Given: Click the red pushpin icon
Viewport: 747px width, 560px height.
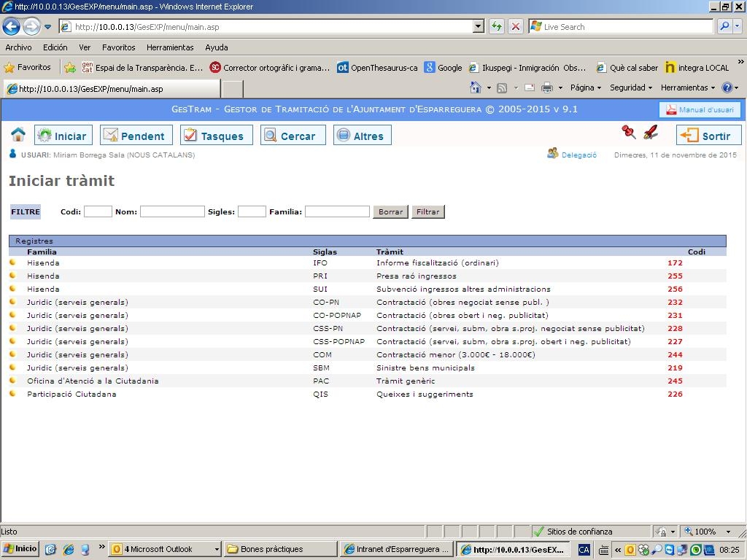Looking at the screenshot, I should [628, 132].
